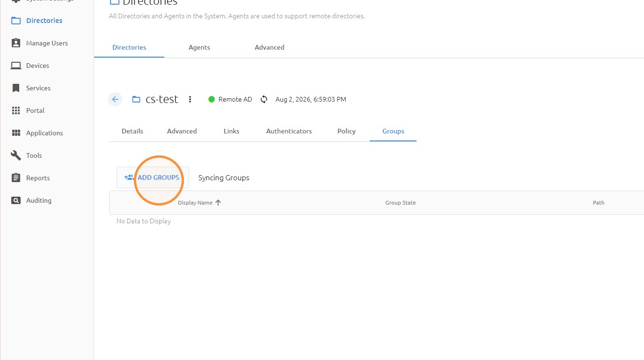Open the Advanced tab next to Details
Viewport: 644px width, 360px height.
[x=182, y=131]
